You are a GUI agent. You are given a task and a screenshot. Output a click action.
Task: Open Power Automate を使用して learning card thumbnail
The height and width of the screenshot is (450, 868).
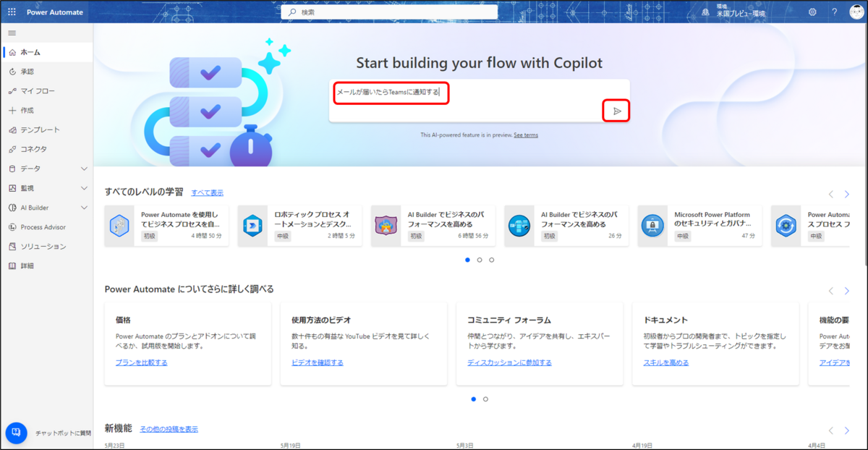coord(119,226)
